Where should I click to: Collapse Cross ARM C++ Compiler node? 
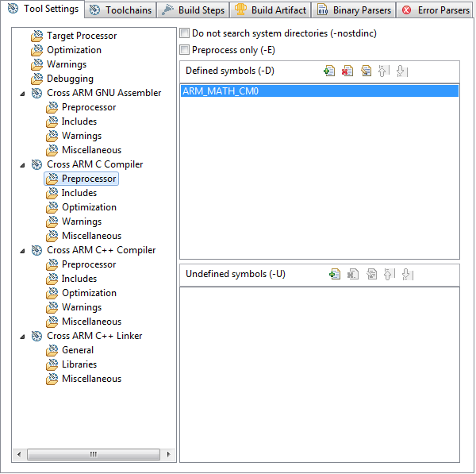pyautogui.click(x=22, y=251)
